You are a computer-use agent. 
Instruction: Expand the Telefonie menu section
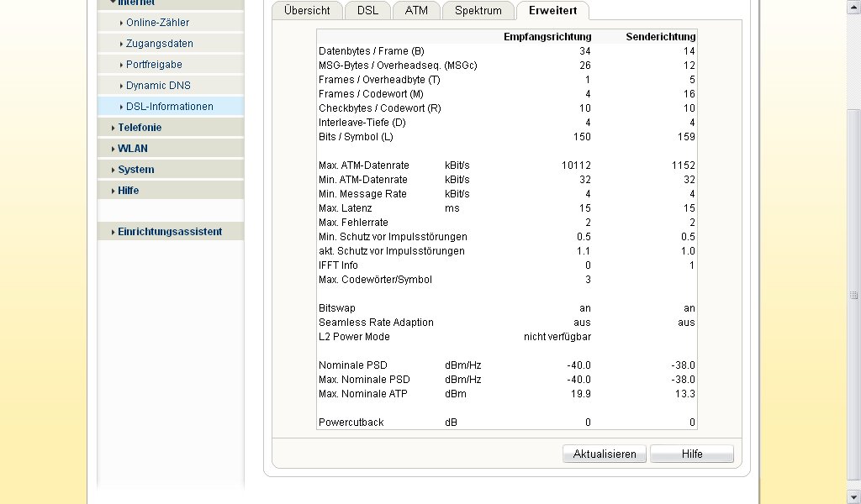click(x=140, y=128)
